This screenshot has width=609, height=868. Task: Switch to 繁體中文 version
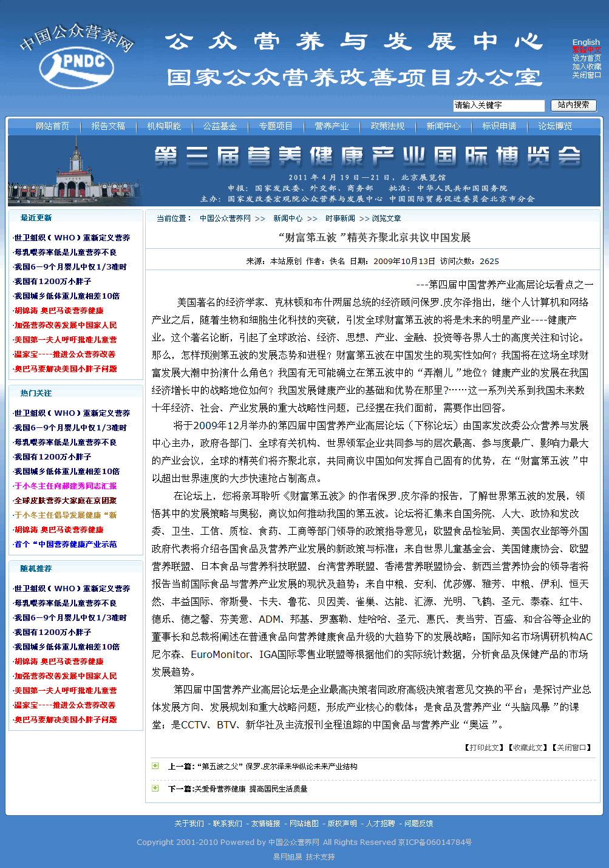[587, 50]
